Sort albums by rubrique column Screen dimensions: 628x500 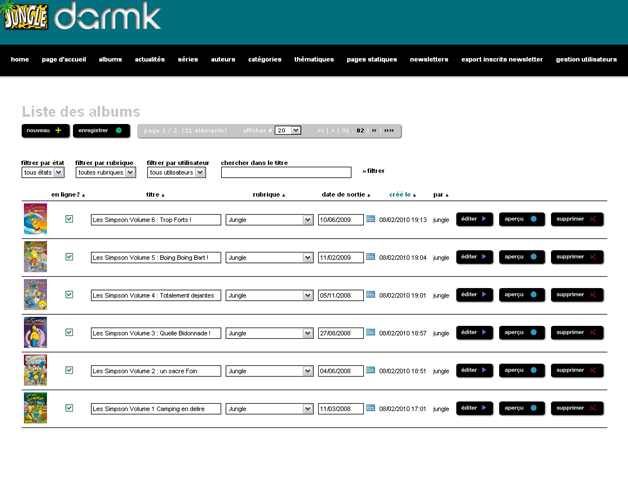269,195
